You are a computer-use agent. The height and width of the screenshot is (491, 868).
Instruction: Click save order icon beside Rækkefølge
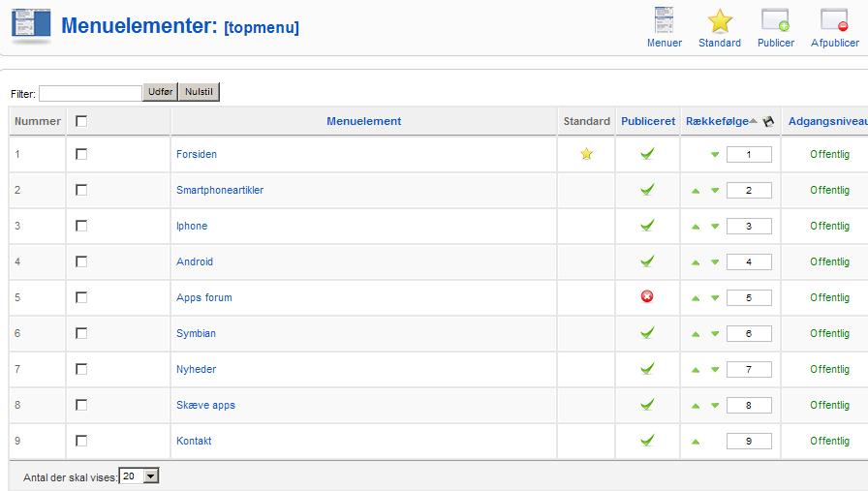768,121
